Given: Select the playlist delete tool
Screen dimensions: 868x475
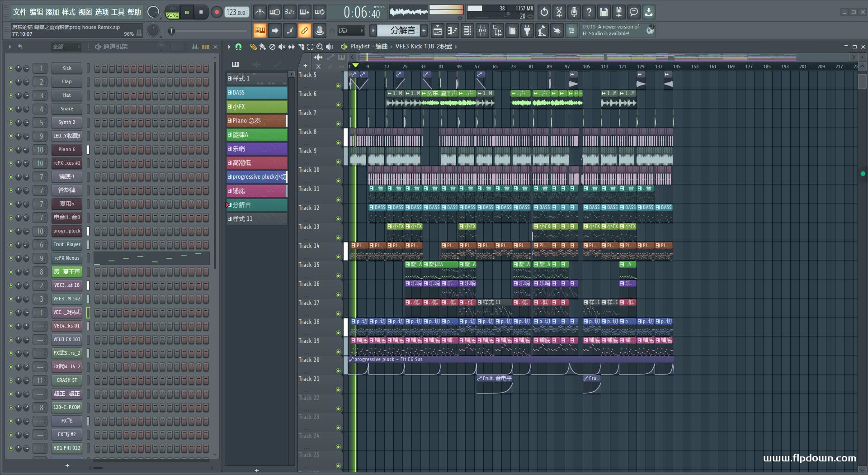Looking at the screenshot, I should tap(272, 47).
